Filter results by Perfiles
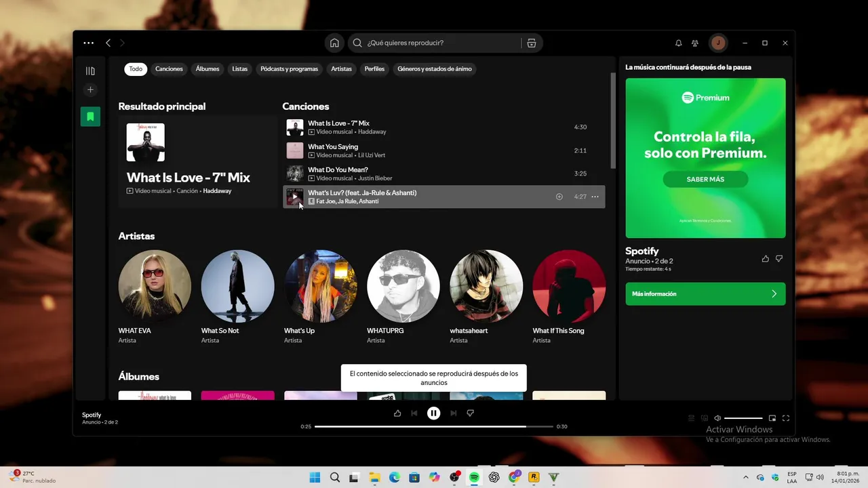The height and width of the screenshot is (488, 868). click(374, 68)
